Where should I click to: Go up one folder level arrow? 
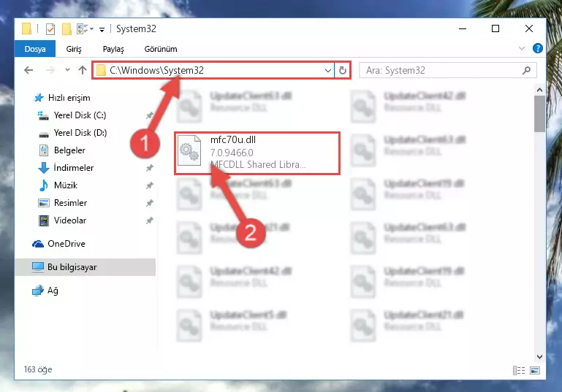click(83, 70)
